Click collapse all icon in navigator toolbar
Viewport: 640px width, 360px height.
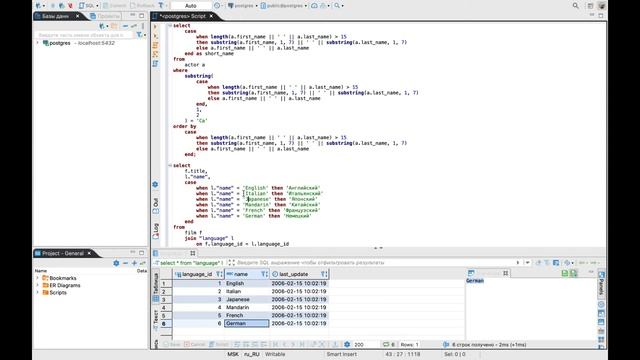pyautogui.click(x=125, y=26)
